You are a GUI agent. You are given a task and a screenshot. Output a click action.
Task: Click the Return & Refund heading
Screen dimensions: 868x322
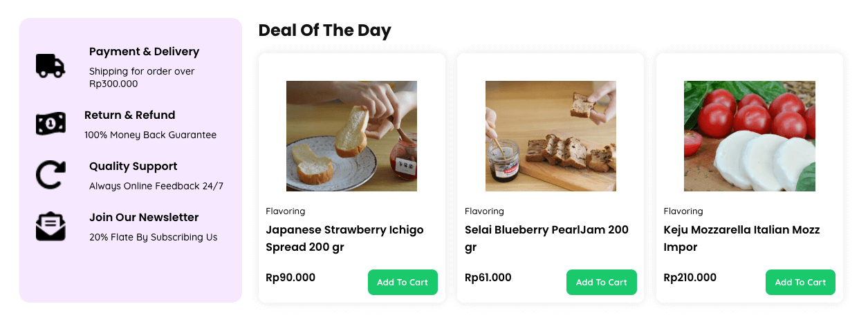129,115
